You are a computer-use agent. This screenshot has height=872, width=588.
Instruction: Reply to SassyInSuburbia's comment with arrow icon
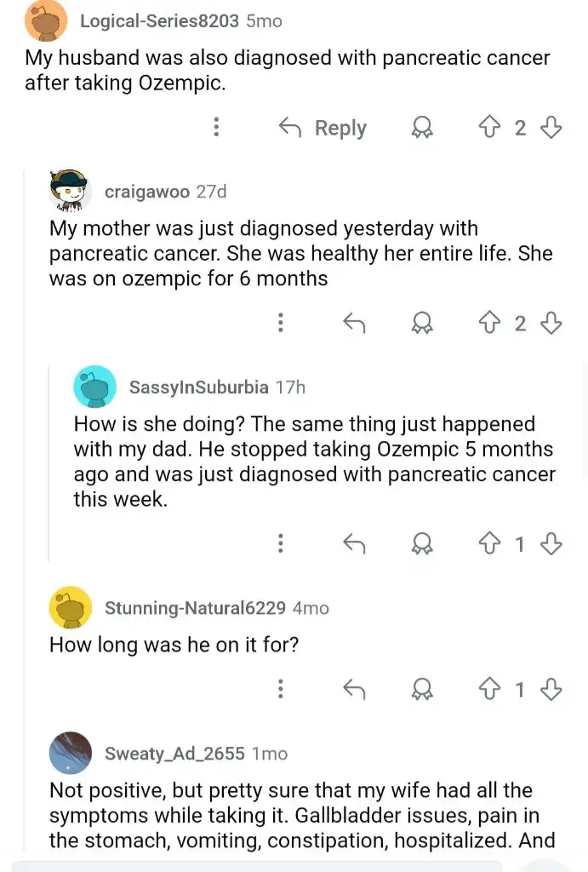point(353,543)
